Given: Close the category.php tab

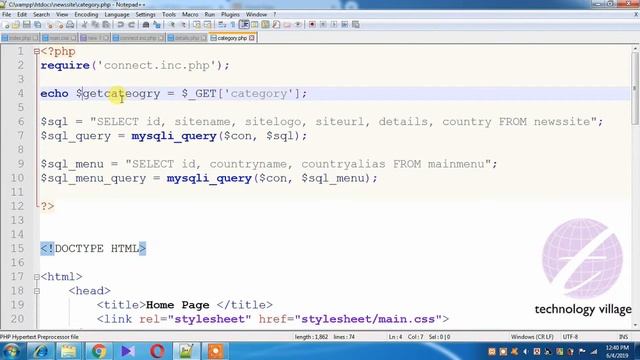Looking at the screenshot, I should [252, 38].
